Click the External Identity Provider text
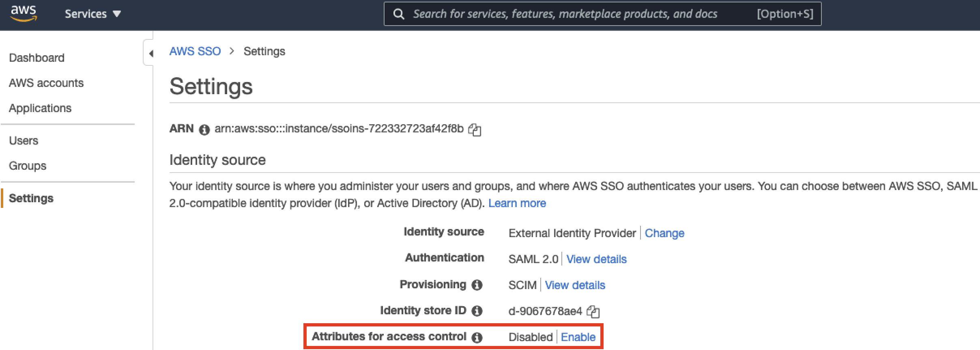The height and width of the screenshot is (350, 980). click(572, 233)
